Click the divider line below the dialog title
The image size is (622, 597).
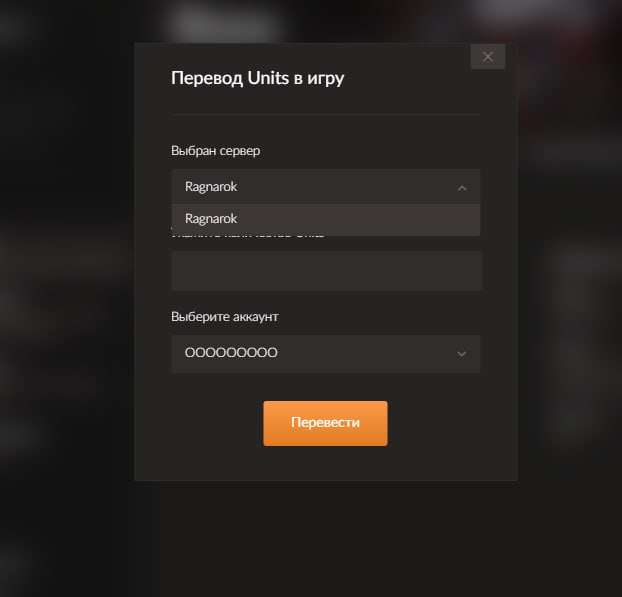(326, 114)
